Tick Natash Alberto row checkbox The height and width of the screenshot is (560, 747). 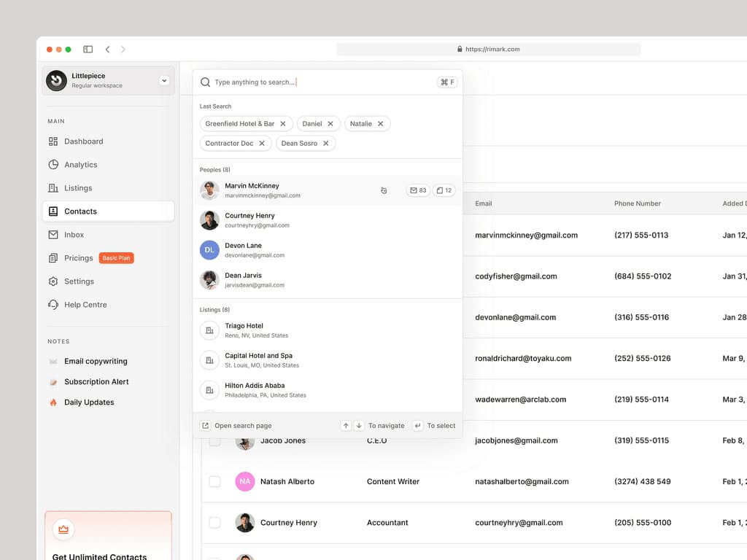click(215, 481)
